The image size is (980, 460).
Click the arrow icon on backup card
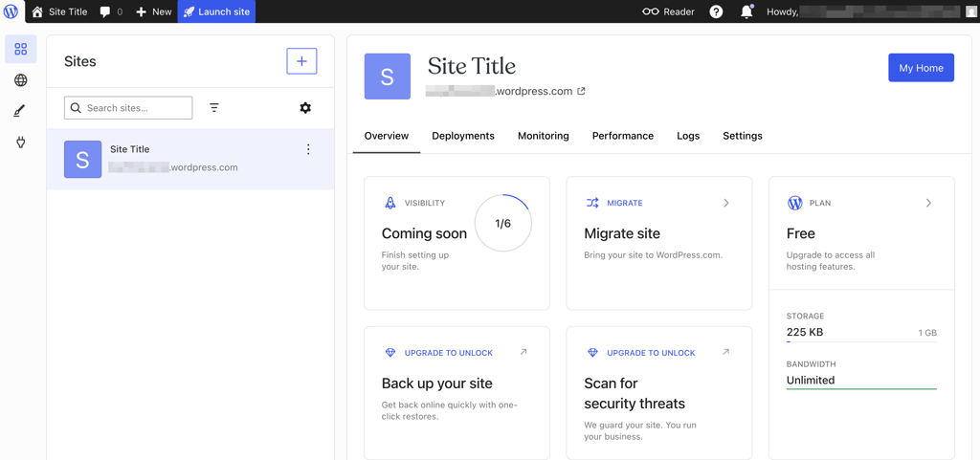pos(523,352)
